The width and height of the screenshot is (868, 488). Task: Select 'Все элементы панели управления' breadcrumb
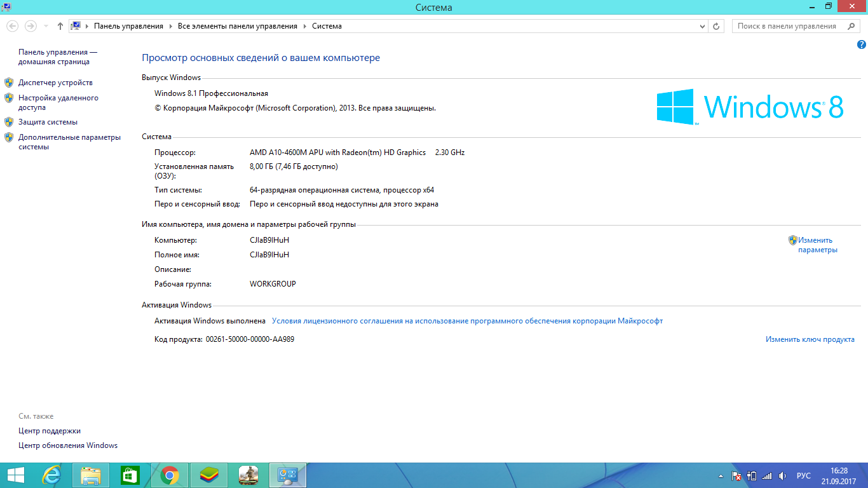pos(237,26)
